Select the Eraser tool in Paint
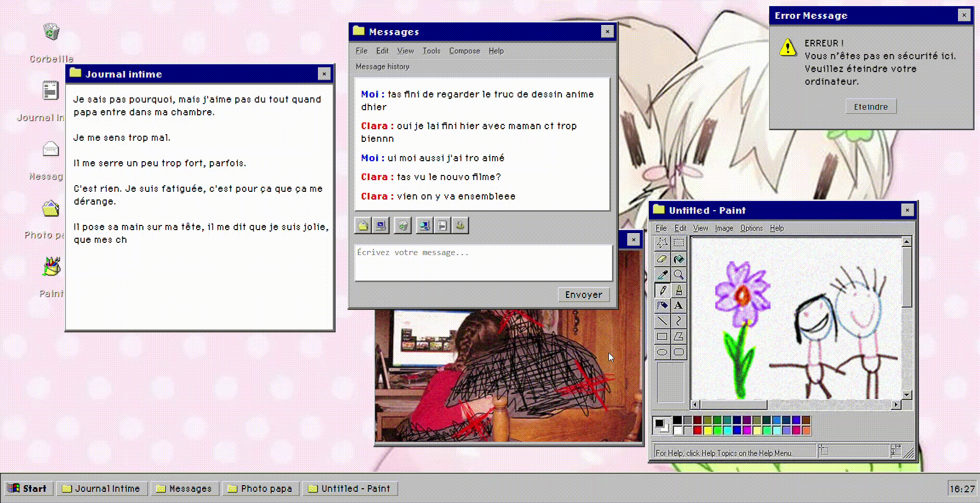980x503 pixels. tap(662, 259)
